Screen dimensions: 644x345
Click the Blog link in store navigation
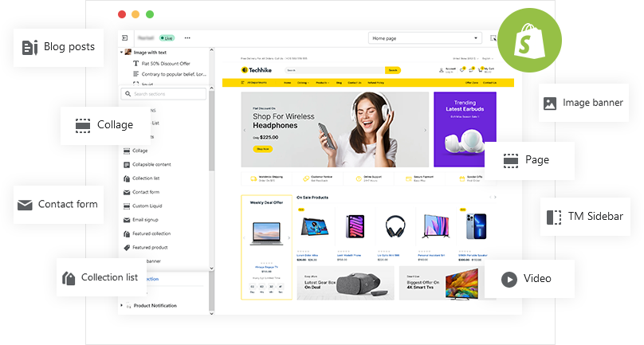(x=339, y=83)
